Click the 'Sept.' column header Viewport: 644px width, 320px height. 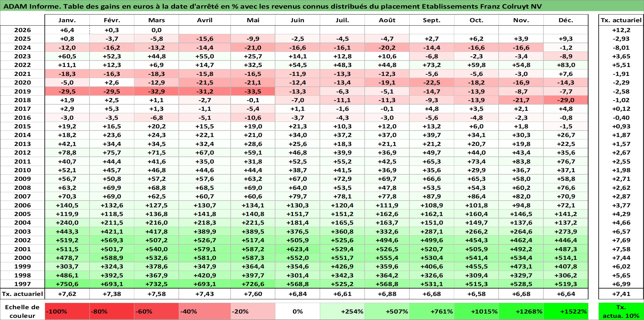coord(432,20)
